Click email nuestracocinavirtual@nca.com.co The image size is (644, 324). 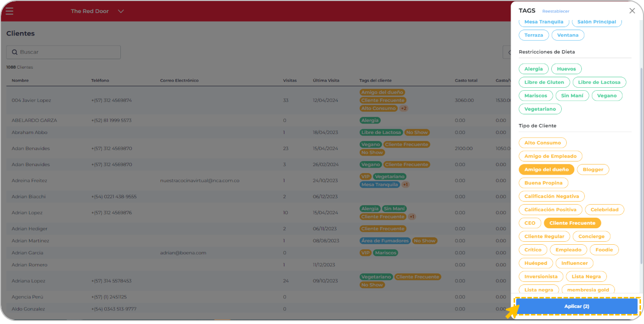200,181
